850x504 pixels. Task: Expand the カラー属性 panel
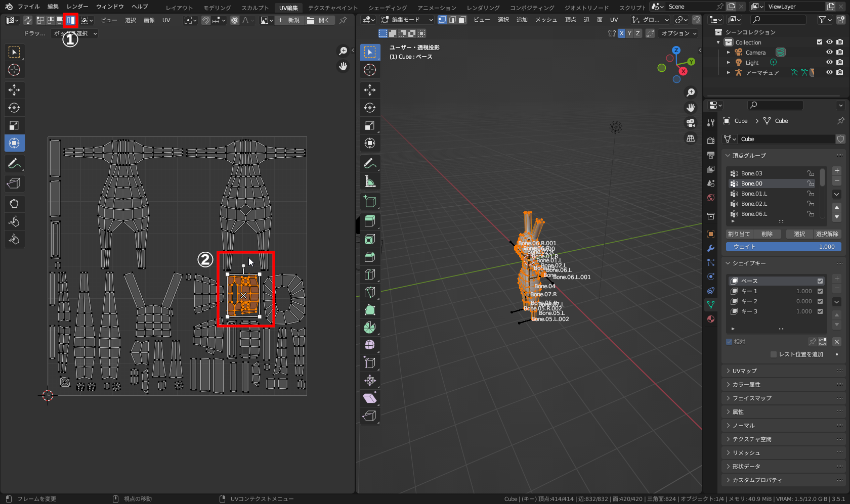[784, 385]
